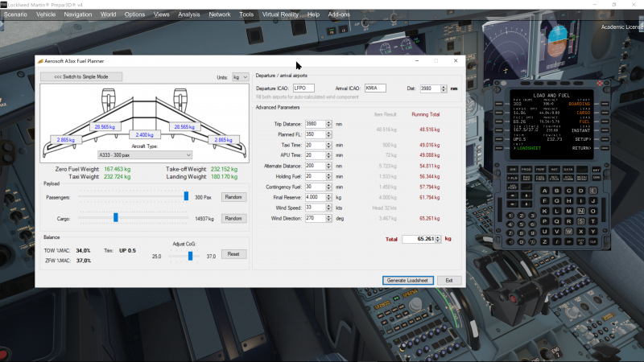Open the Views menu
The image size is (644, 362).
click(162, 14)
